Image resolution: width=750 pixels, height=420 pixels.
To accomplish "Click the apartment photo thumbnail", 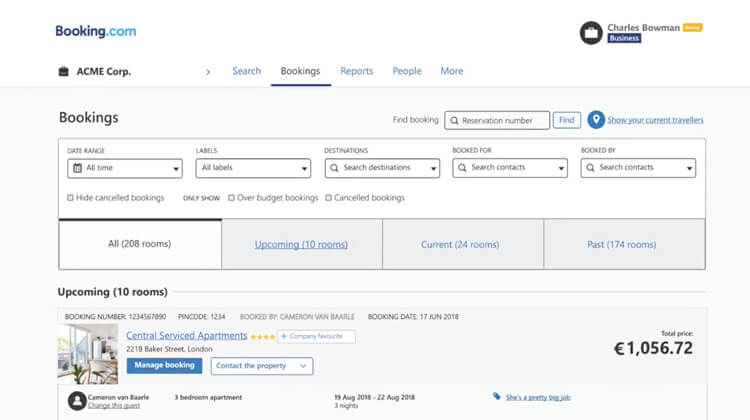I will (x=88, y=354).
